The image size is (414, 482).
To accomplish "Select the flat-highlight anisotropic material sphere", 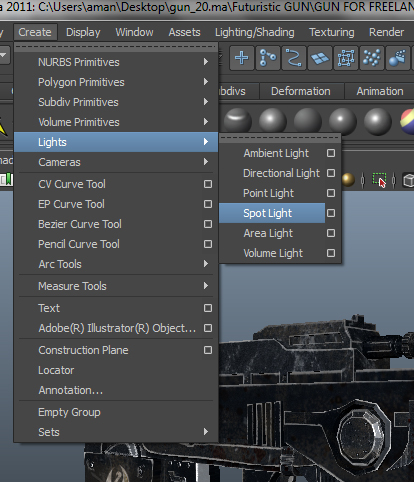I will 238,120.
